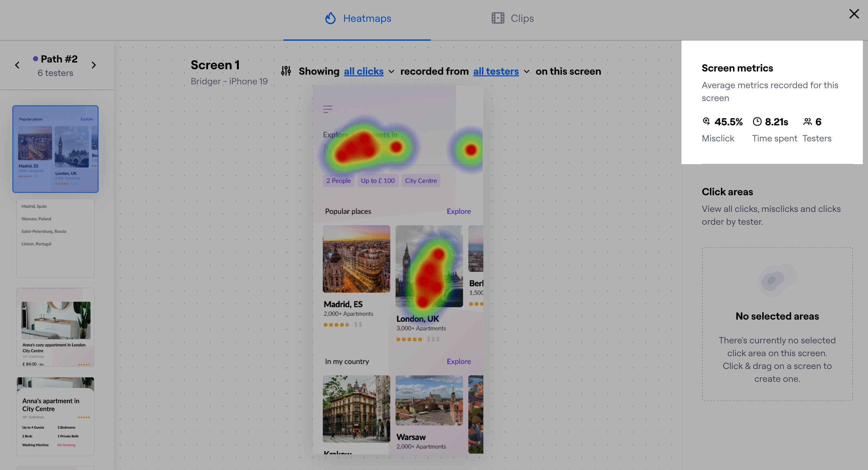The height and width of the screenshot is (470, 868).
Task: Select the Heatmaps tab
Action: coord(367,18)
